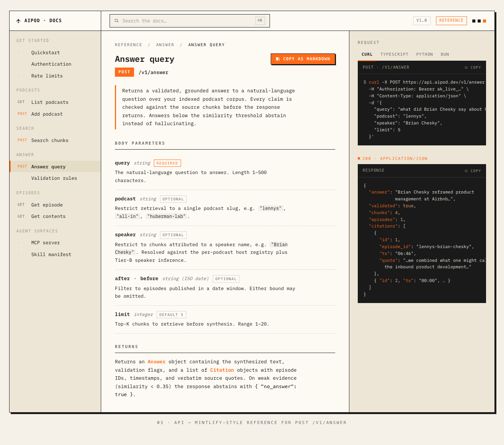
Task: Switch to the Python tab
Action: pyautogui.click(x=425, y=55)
